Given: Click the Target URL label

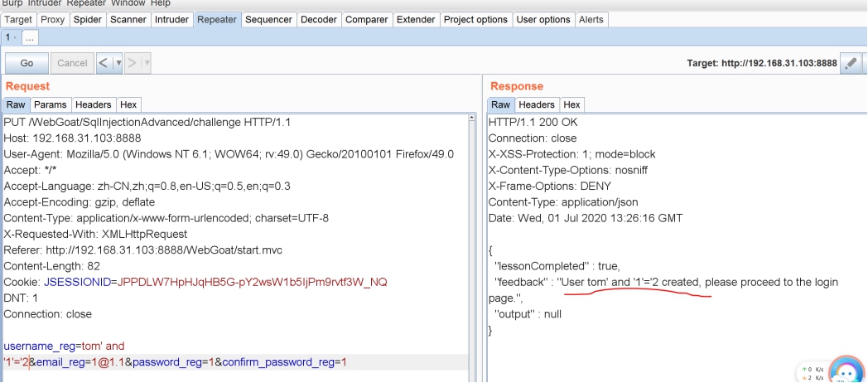Looking at the screenshot, I should tap(762, 63).
